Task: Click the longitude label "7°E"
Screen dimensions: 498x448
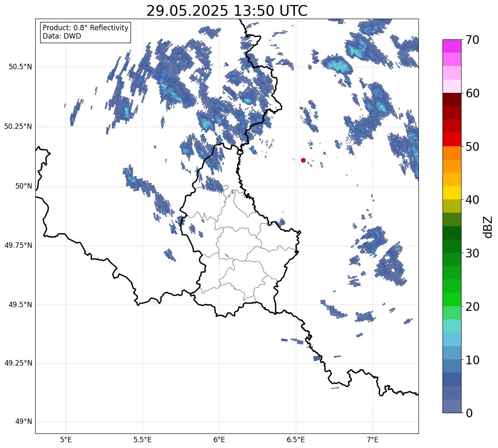Action: (372, 440)
